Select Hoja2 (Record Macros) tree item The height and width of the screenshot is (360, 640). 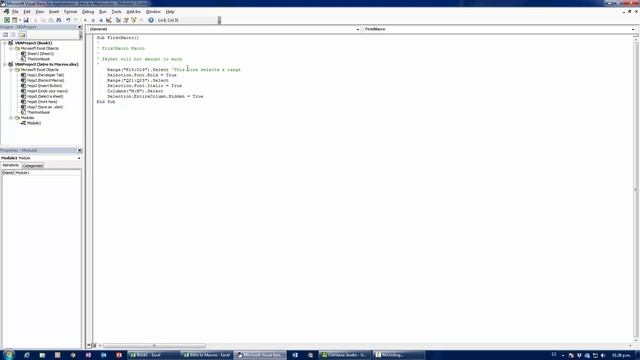pos(45,80)
